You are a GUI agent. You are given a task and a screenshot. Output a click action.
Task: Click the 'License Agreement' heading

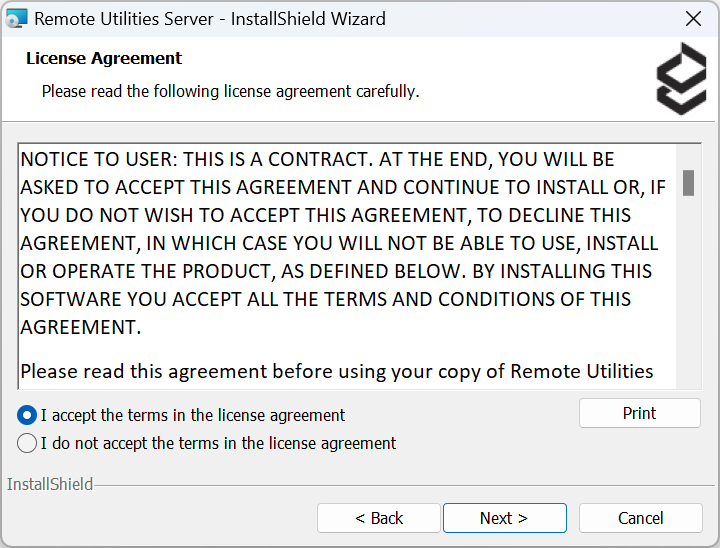[104, 58]
